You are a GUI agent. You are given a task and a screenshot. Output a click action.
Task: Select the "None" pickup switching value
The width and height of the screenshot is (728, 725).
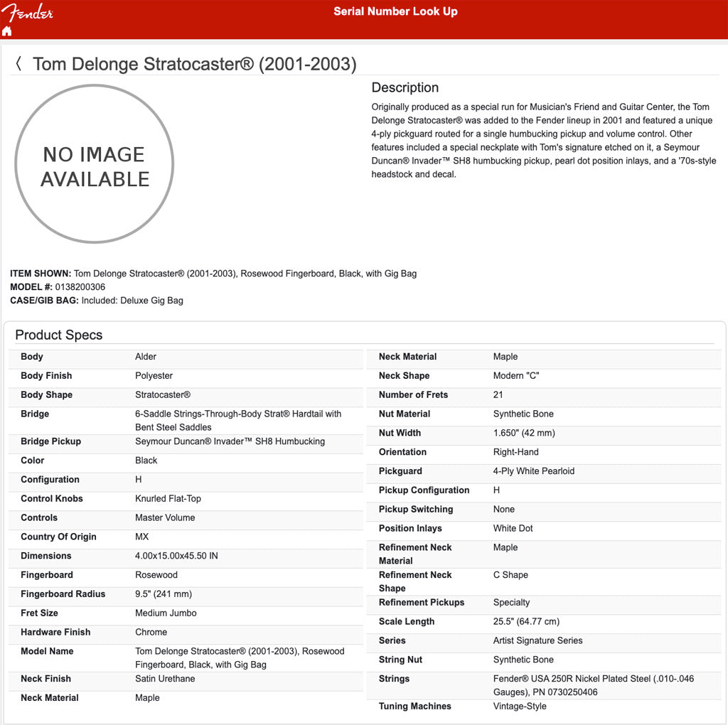coord(504,509)
